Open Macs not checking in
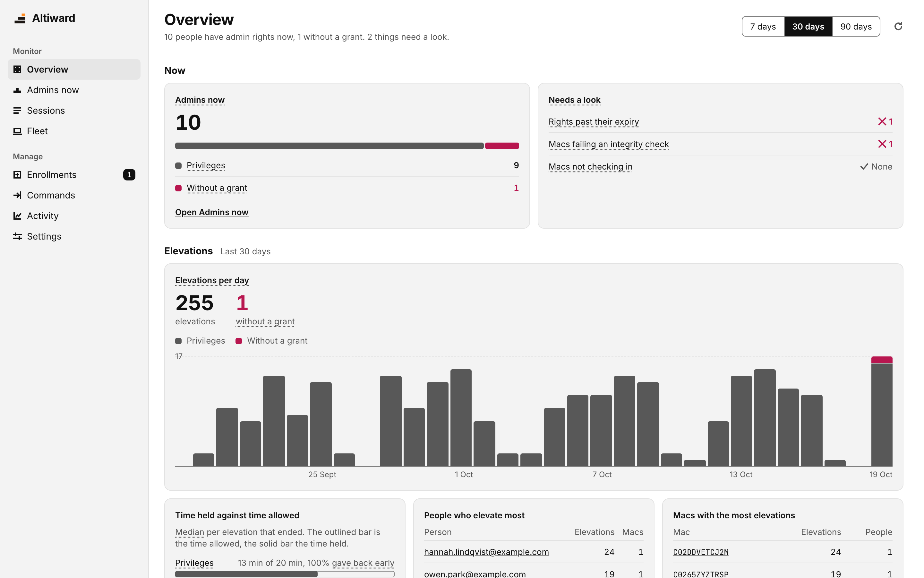The width and height of the screenshot is (924, 578). pyautogui.click(x=590, y=167)
